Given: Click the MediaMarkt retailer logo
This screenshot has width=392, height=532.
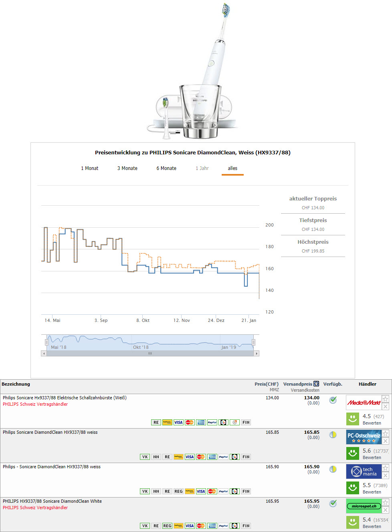Looking at the screenshot, I should click(x=364, y=403).
